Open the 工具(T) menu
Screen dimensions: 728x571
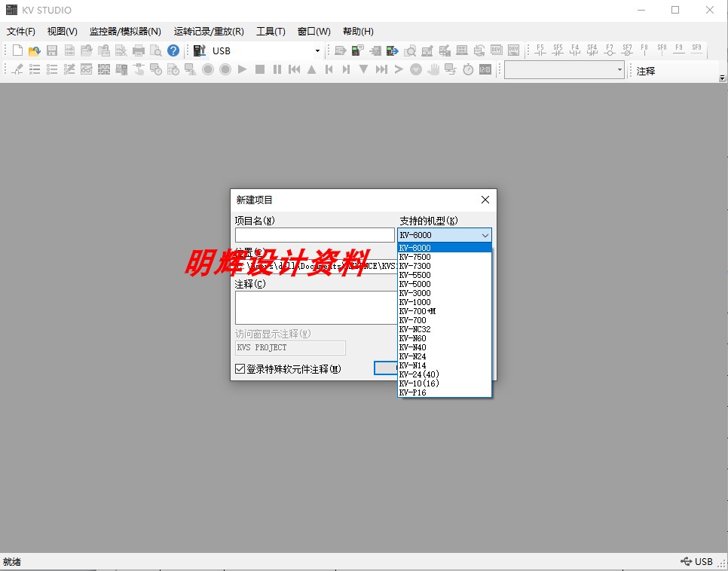[x=270, y=31]
